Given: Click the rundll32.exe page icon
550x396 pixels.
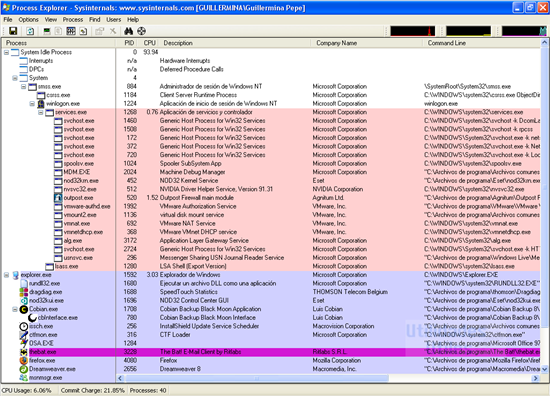Looking at the screenshot, I should click(x=24, y=283).
